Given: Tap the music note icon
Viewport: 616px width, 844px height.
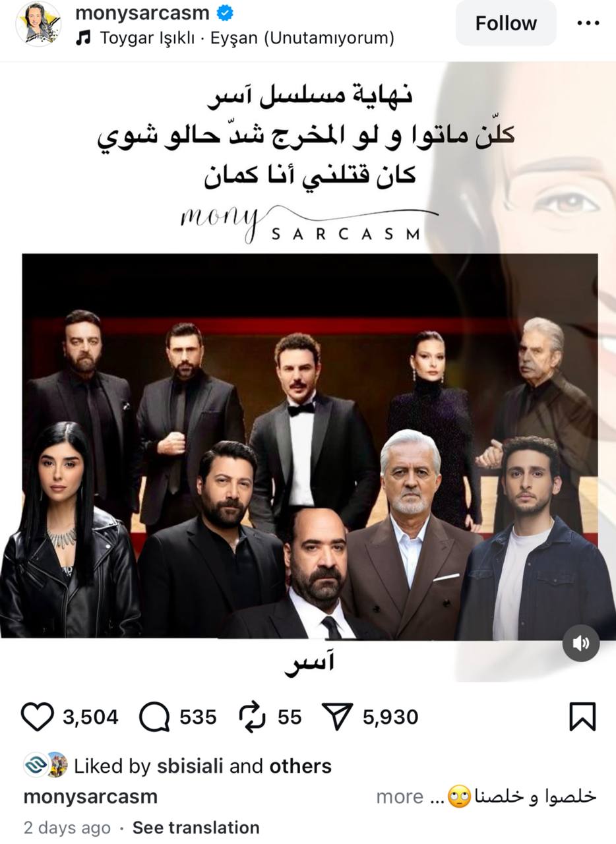Looking at the screenshot, I should point(83,38).
